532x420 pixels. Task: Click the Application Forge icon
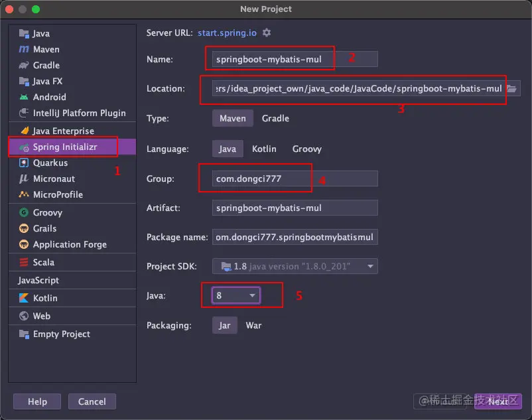pyautogui.click(x=24, y=244)
